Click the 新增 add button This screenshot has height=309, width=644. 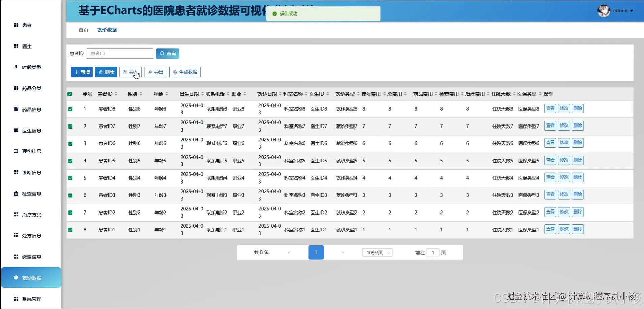coord(82,72)
